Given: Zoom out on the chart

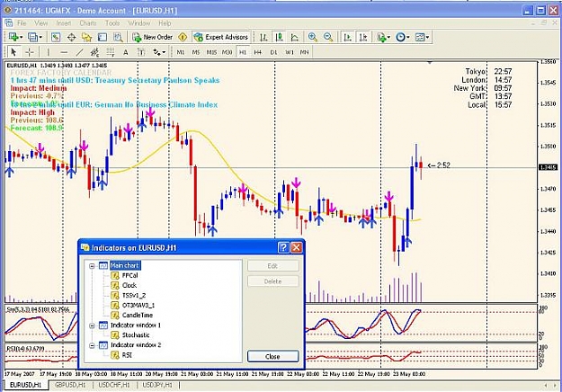Looking at the screenshot, I should pyautogui.click(x=328, y=37).
